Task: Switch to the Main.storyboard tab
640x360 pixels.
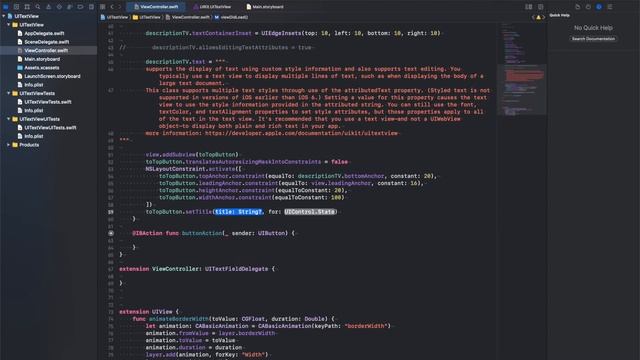Action: pos(265,7)
